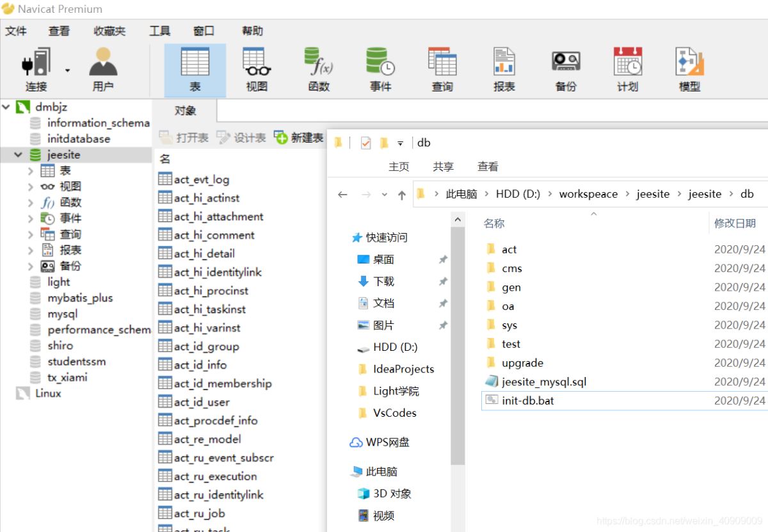The height and width of the screenshot is (532, 768).
Task: Toggle the checkmark quick-access icon in Explorer title bar
Action: click(365, 143)
